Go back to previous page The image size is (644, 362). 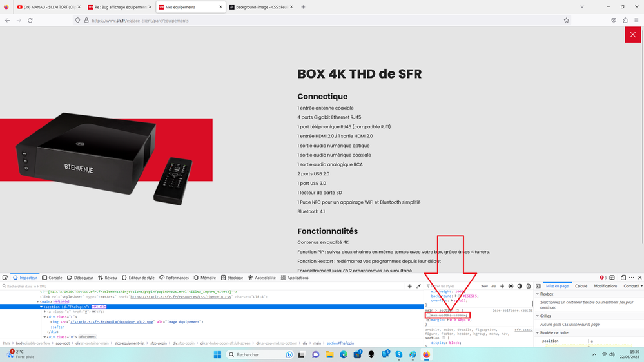click(7, 20)
